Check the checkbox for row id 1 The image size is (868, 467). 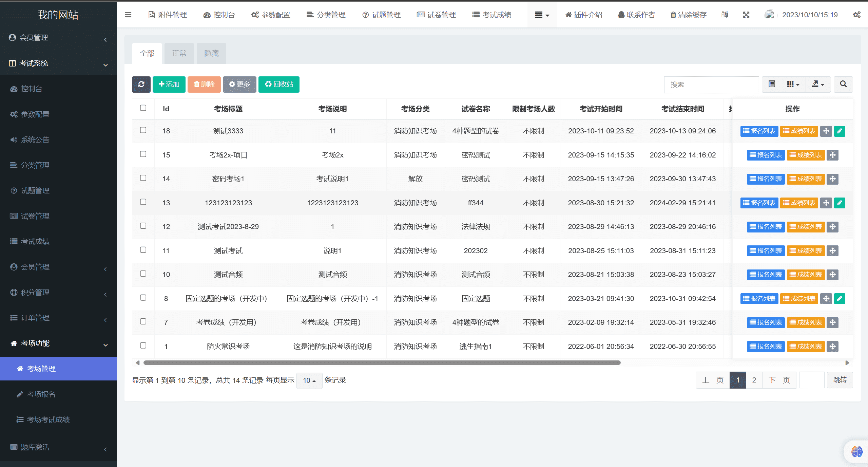143,345
